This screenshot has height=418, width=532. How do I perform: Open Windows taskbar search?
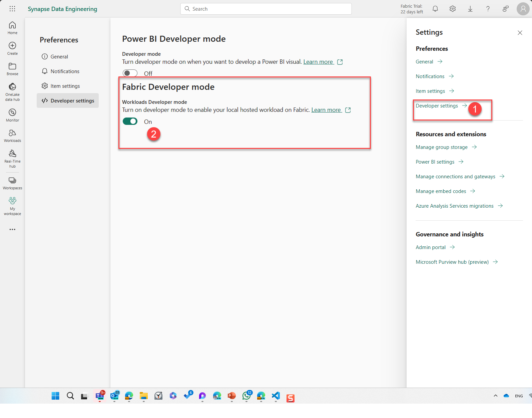coord(70,396)
